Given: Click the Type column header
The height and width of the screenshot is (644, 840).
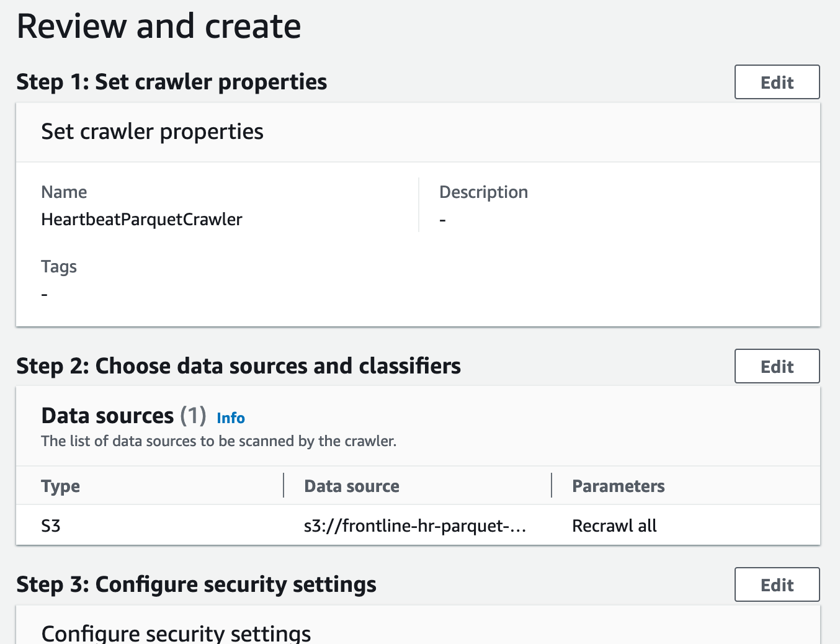Looking at the screenshot, I should tap(60, 486).
